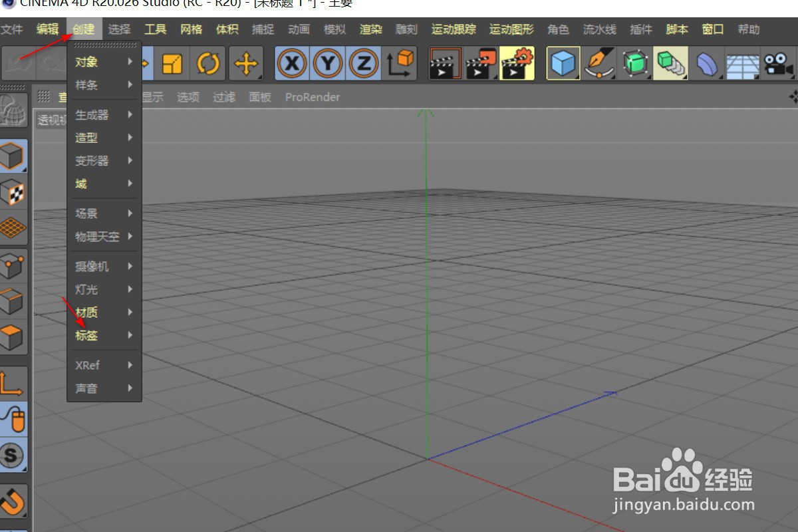The image size is (798, 532).
Task: Click the make editable icon in sidebar
Action: pos(13,110)
